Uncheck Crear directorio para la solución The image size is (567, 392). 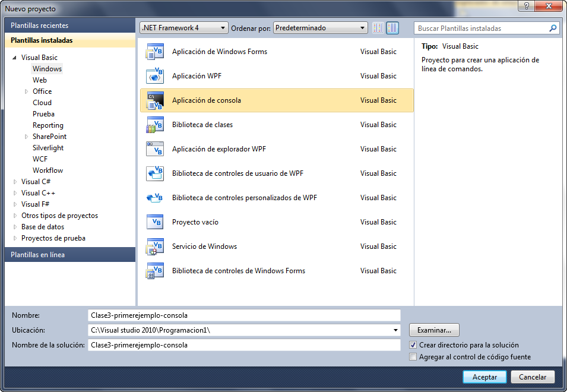[413, 345]
